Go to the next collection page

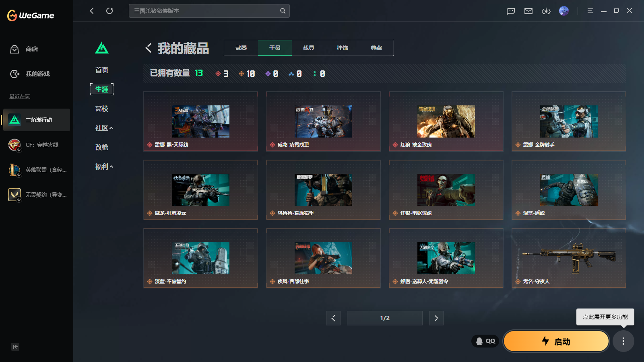tap(436, 318)
